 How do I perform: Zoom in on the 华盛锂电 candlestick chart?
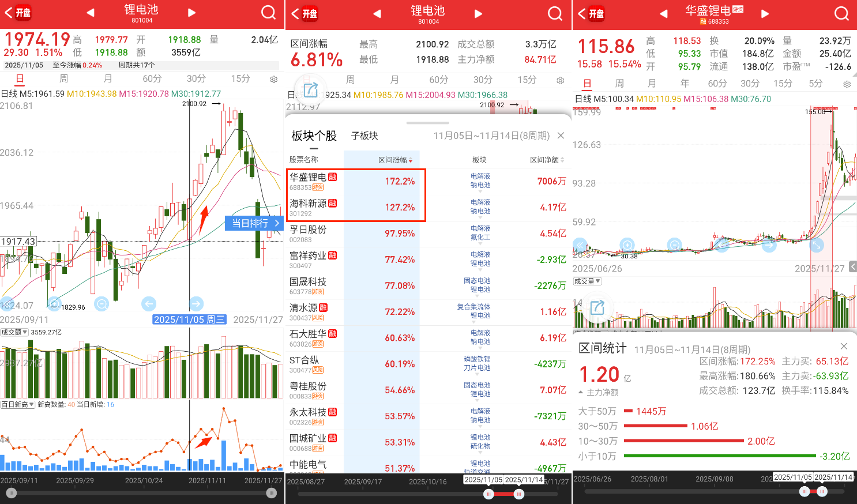point(627,245)
